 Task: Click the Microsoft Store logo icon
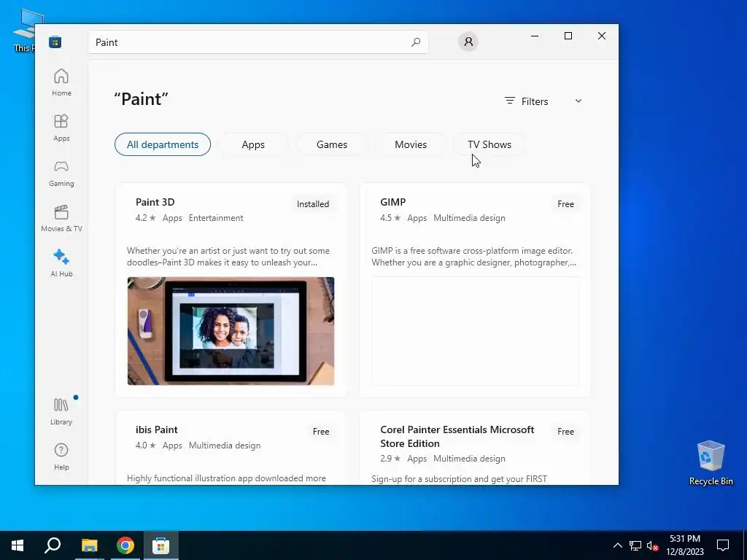point(55,42)
